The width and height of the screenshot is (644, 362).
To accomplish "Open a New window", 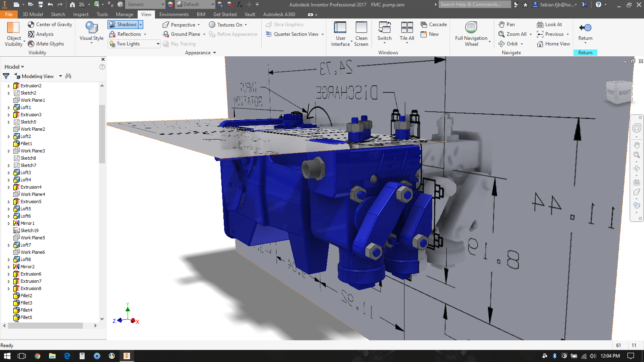I will (429, 34).
